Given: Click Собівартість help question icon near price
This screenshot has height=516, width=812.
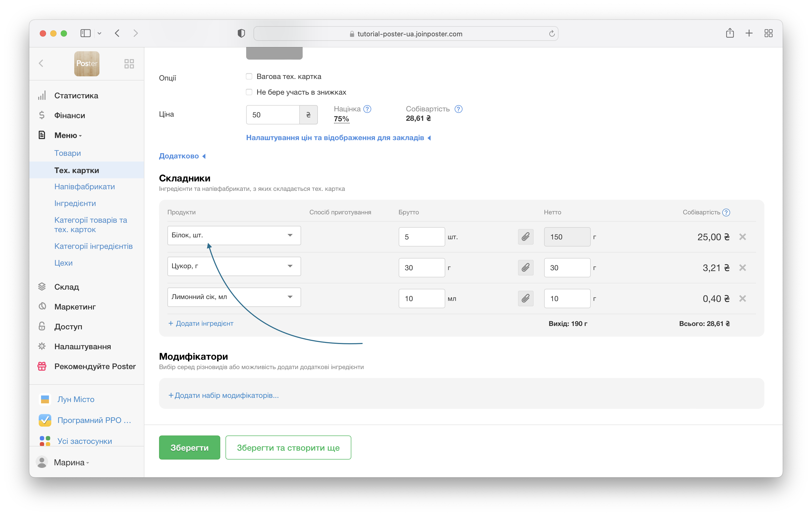Looking at the screenshot, I should [458, 109].
